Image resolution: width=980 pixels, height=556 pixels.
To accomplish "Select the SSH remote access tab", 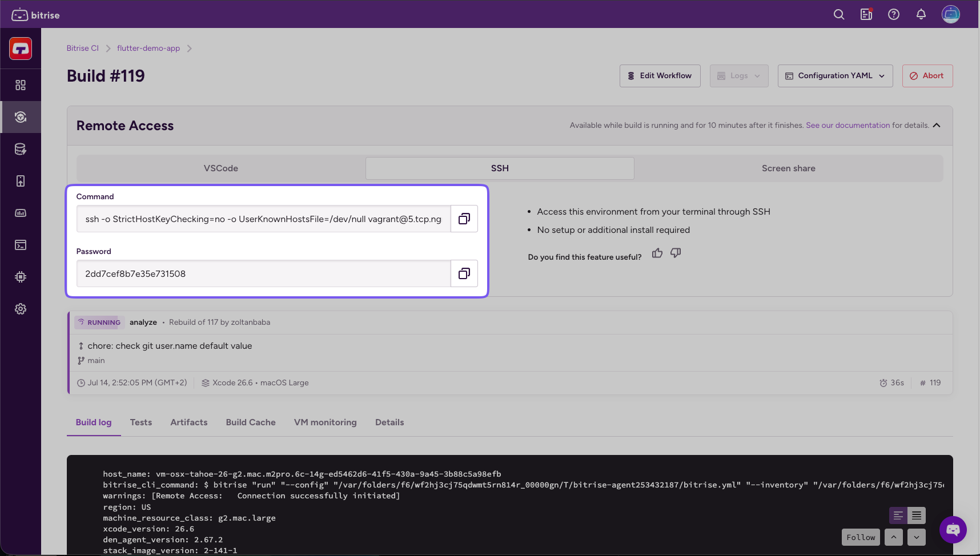I will point(500,168).
